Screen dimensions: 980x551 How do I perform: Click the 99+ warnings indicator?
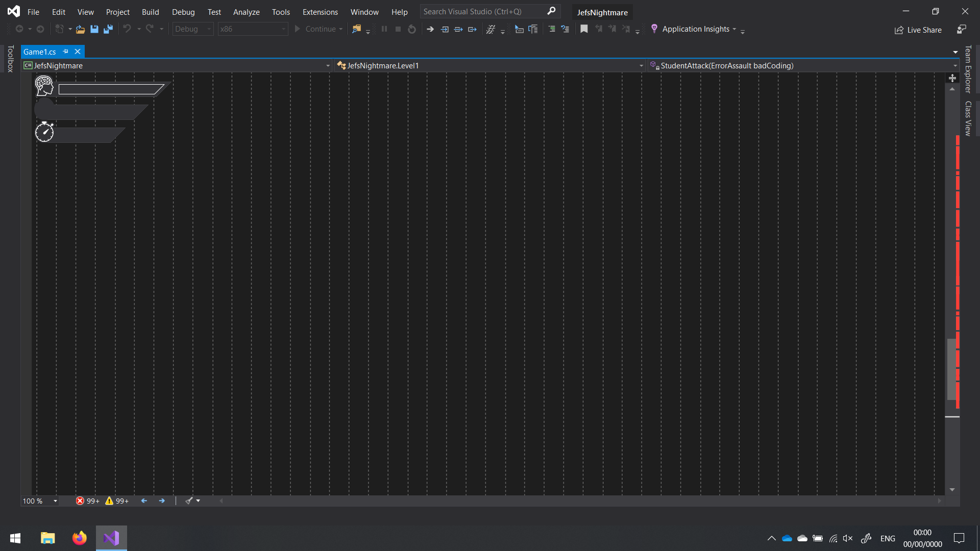[117, 501]
